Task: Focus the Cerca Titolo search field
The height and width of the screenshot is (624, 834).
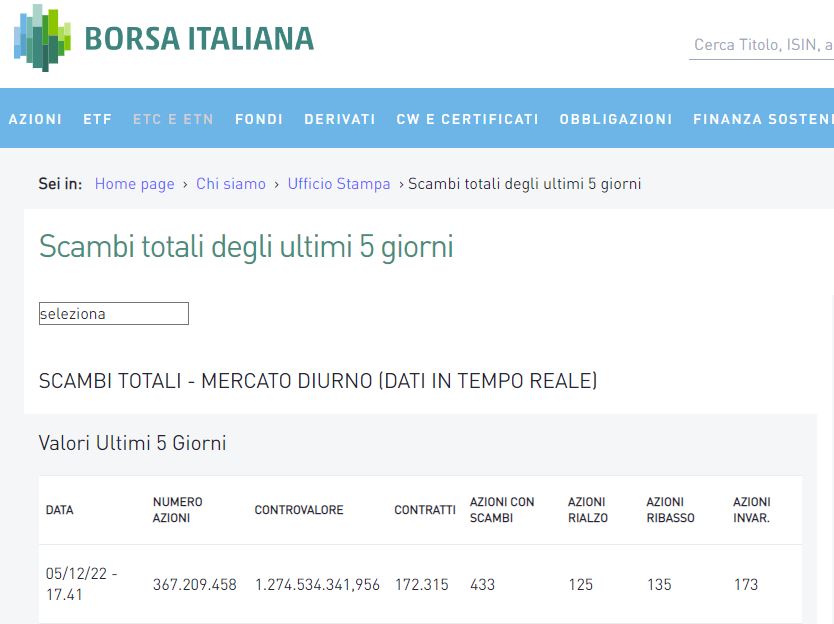Action: 762,45
